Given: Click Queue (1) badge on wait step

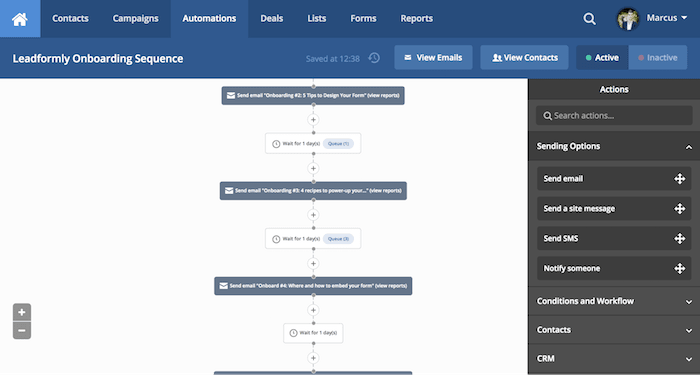Looking at the screenshot, I should click(338, 144).
